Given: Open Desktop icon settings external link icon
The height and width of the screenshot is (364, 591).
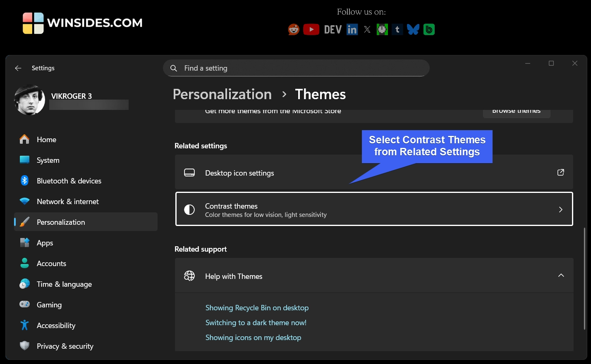Looking at the screenshot, I should point(560,172).
